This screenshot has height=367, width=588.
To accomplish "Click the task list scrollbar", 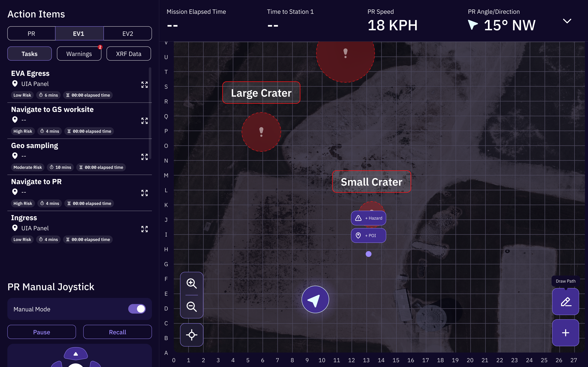I will [150, 113].
